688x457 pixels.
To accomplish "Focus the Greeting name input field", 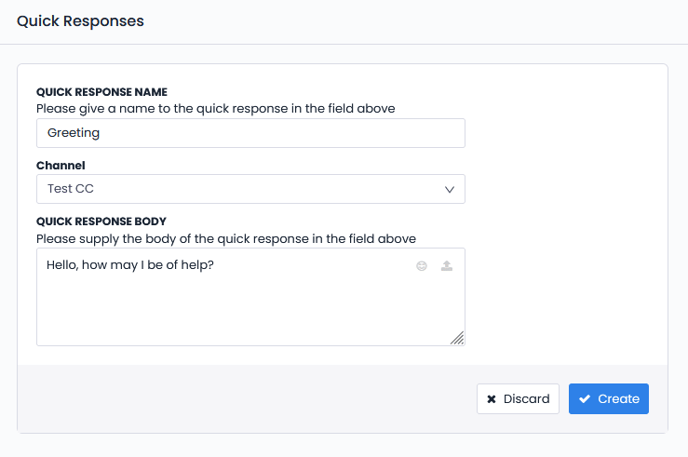I will pyautogui.click(x=250, y=133).
